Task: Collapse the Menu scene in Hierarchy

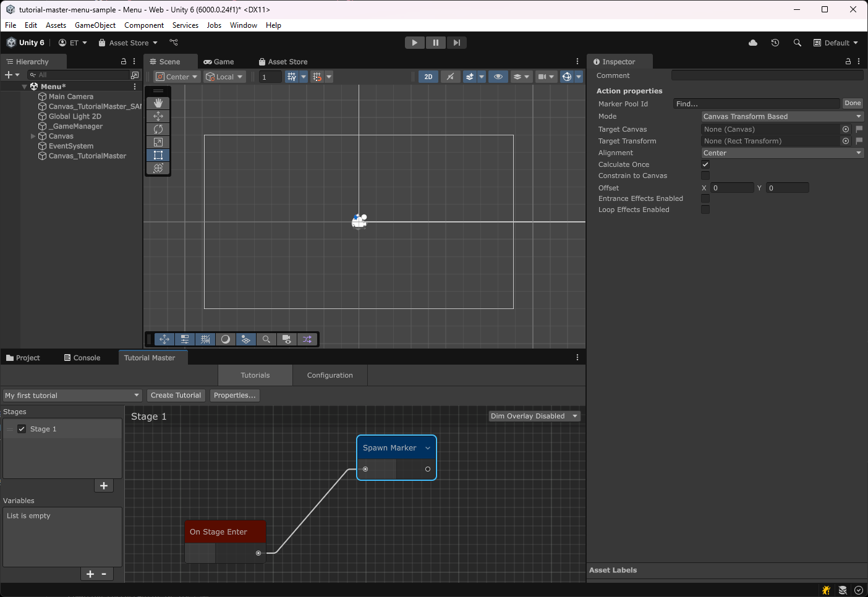Action: pos(24,87)
